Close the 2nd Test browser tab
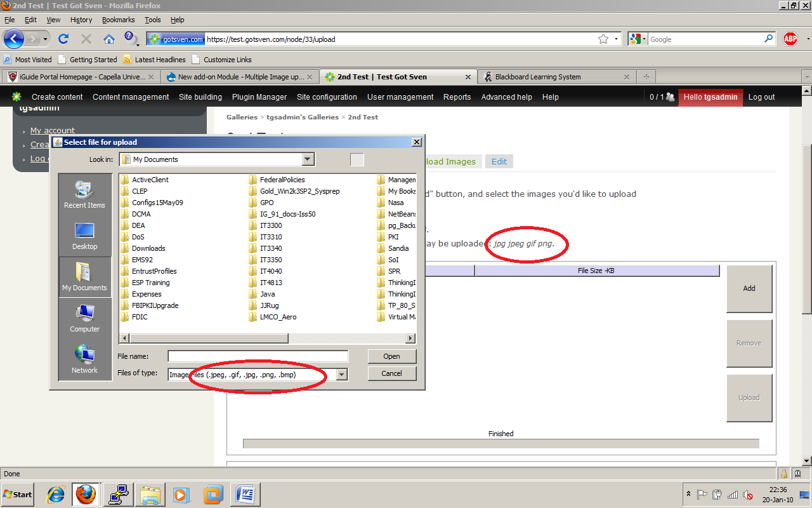 468,77
